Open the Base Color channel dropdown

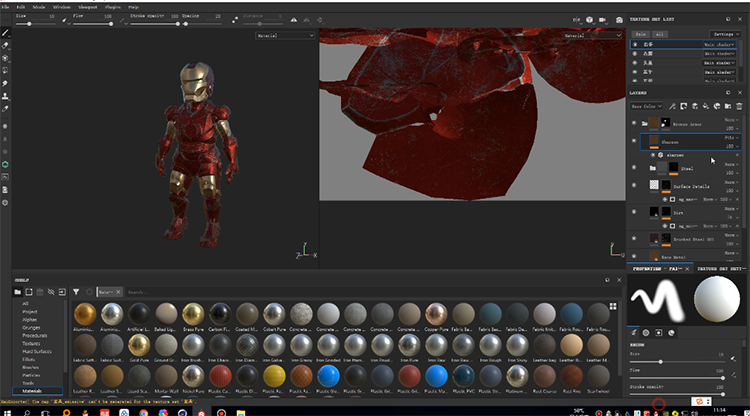coord(645,105)
